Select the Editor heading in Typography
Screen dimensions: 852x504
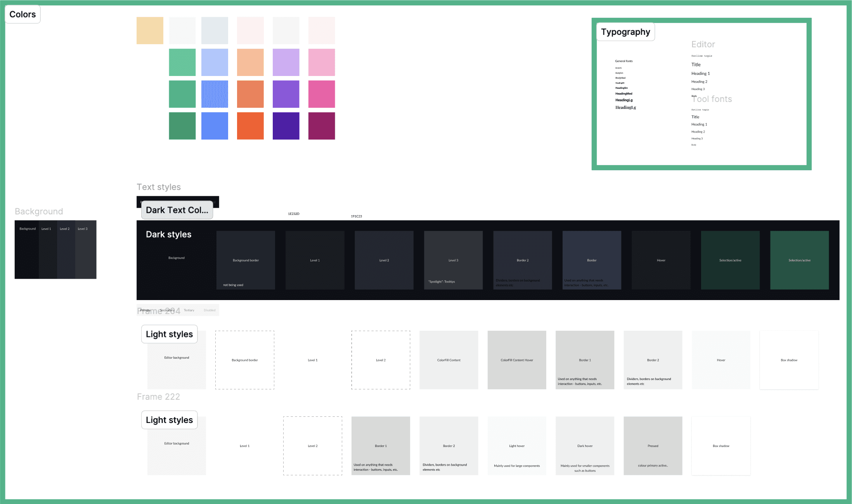pyautogui.click(x=703, y=44)
